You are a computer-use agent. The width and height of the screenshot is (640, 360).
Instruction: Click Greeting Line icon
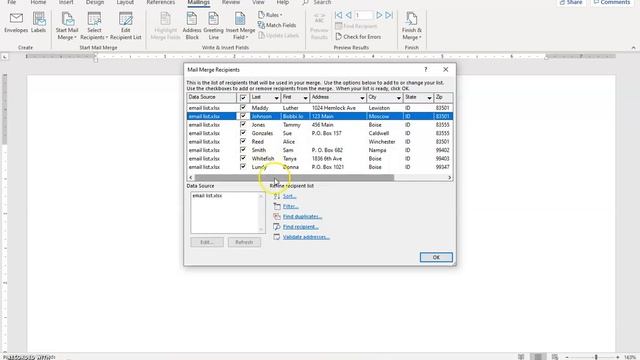point(213,19)
